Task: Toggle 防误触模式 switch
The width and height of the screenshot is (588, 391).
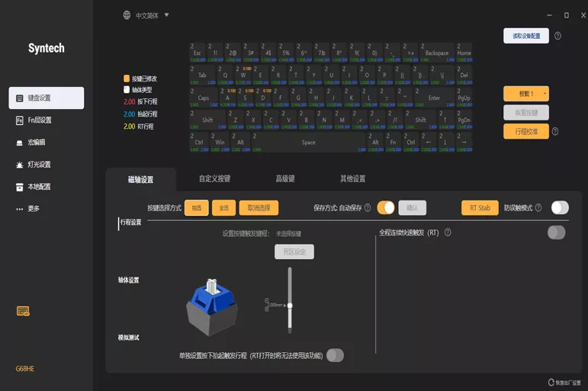Action: point(560,207)
